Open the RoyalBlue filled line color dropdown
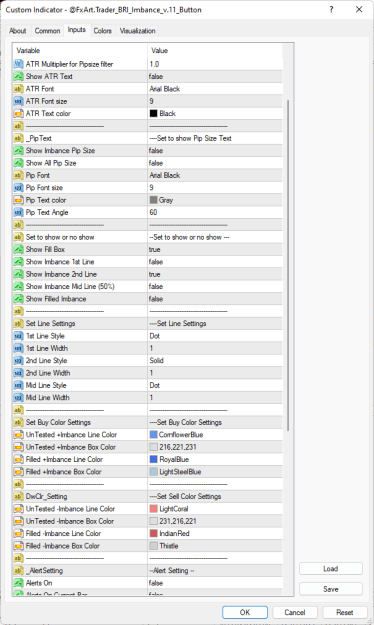This screenshot has height=625, width=374. click(215, 460)
